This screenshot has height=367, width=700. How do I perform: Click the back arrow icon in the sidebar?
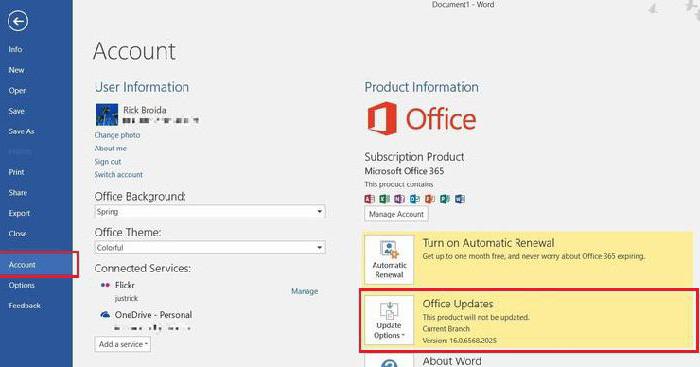[18, 21]
